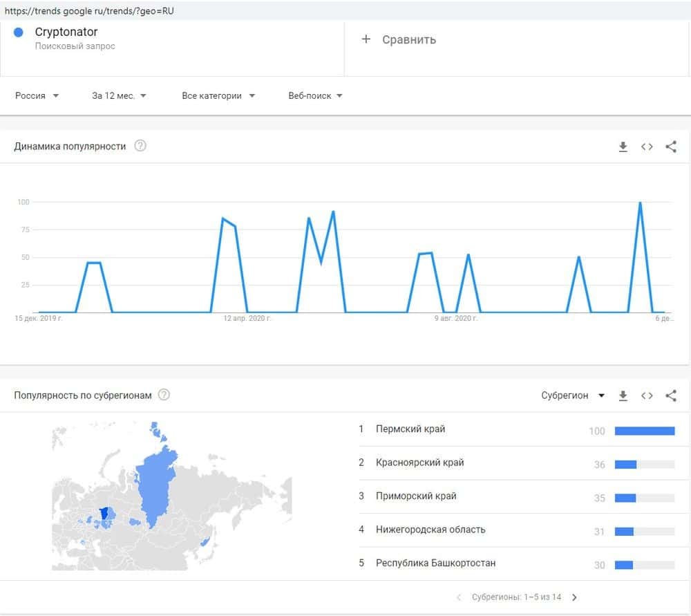Go to next page of subregions
The width and height of the screenshot is (691, 616).
(574, 597)
